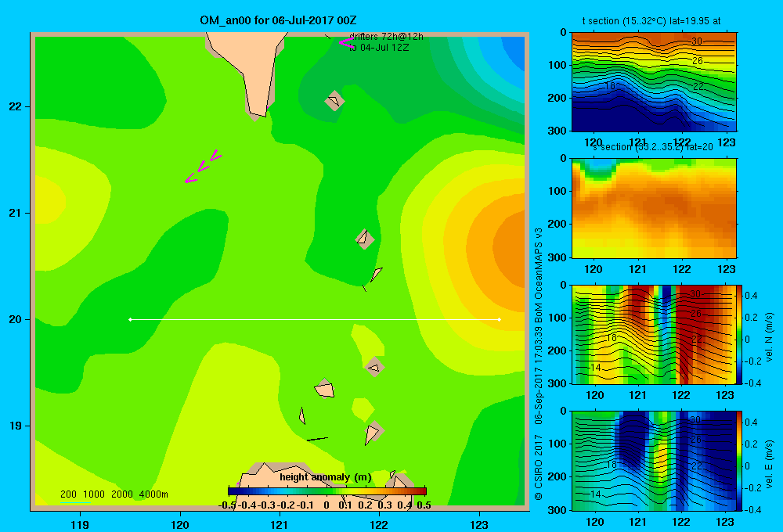Screen dimensions: 783x532
Task: Click the map title "OM_an00 for 06-Jul-2017 00Z"
Action: pos(278,20)
